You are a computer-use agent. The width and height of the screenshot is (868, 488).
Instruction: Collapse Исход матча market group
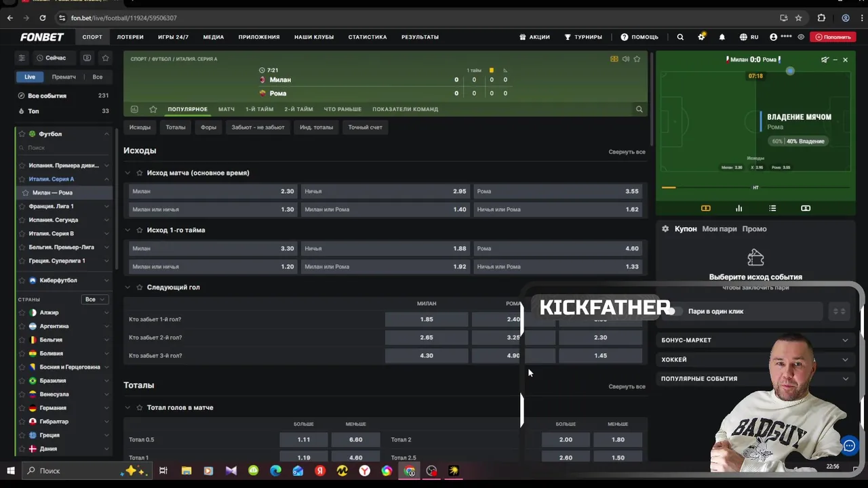[x=127, y=173]
